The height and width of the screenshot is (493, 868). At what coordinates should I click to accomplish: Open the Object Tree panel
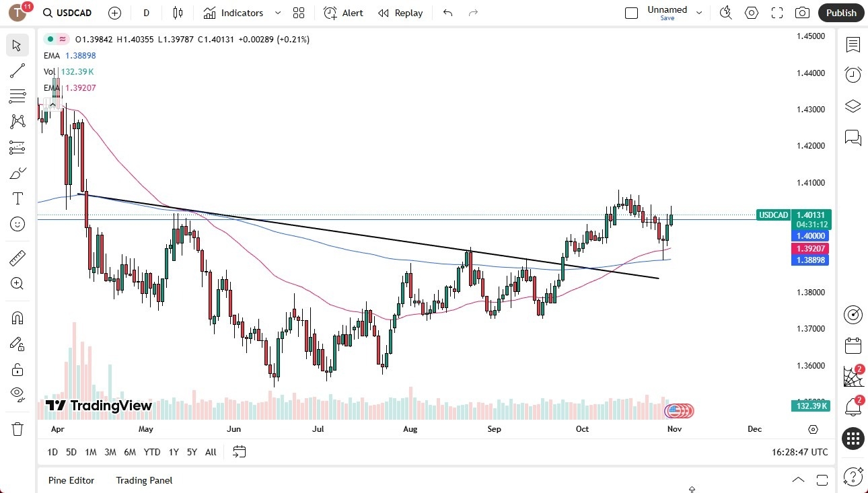coord(853,106)
